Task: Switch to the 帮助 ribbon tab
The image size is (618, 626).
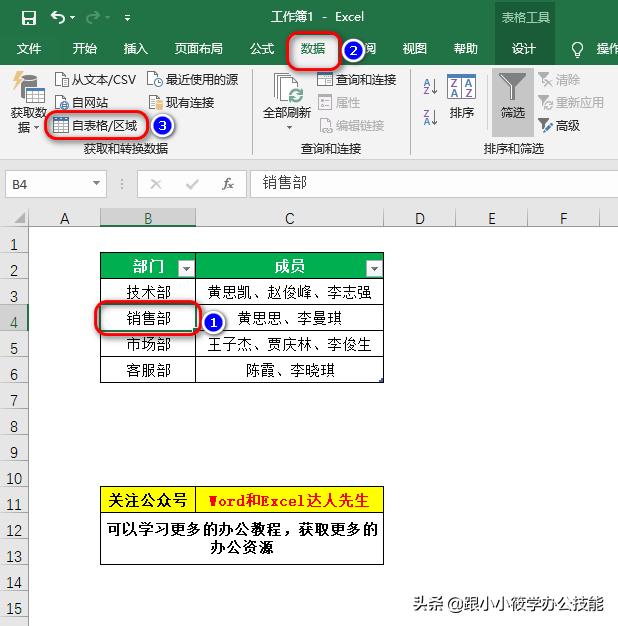Action: [x=465, y=49]
